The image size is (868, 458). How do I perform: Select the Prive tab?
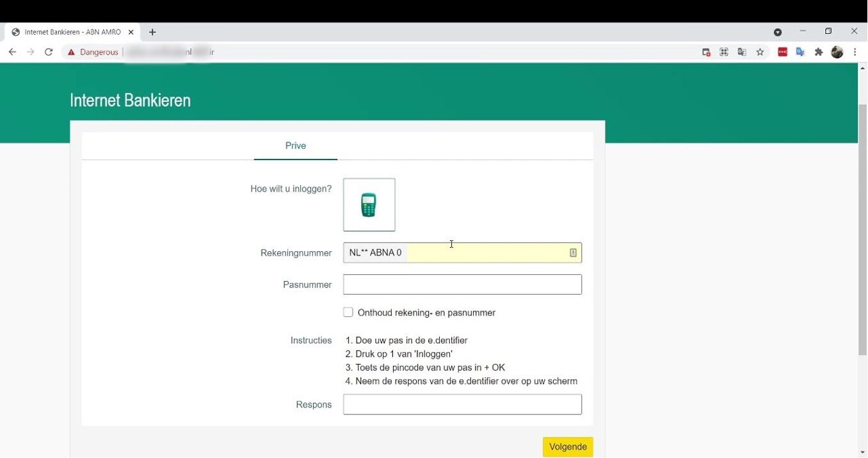click(x=296, y=146)
